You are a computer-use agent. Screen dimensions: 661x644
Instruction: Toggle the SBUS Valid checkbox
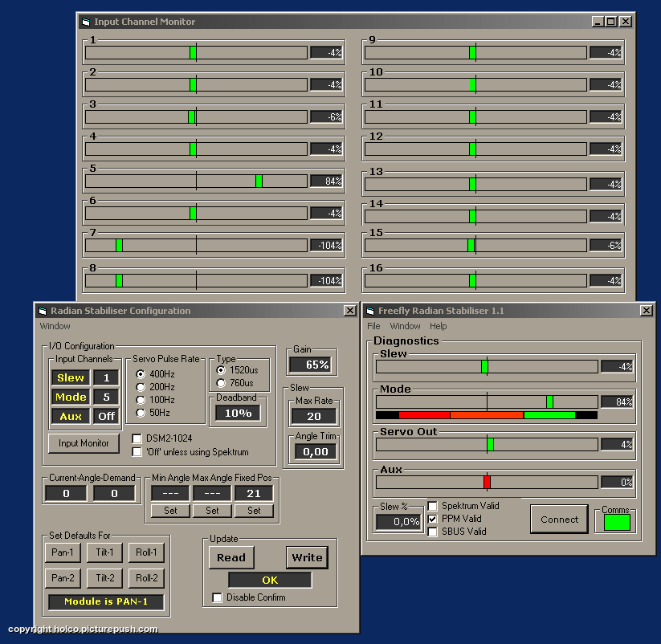433,532
